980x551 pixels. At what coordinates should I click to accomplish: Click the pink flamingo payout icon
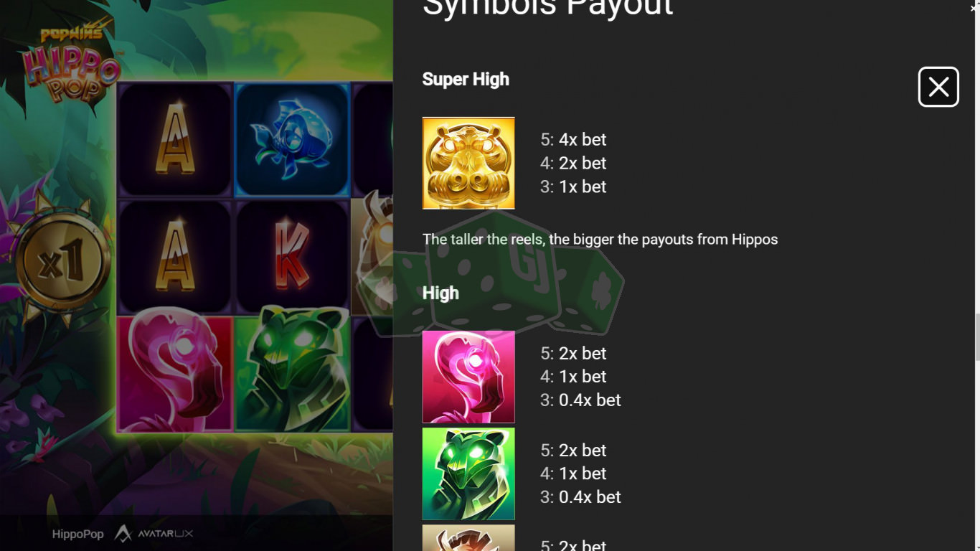[468, 377]
